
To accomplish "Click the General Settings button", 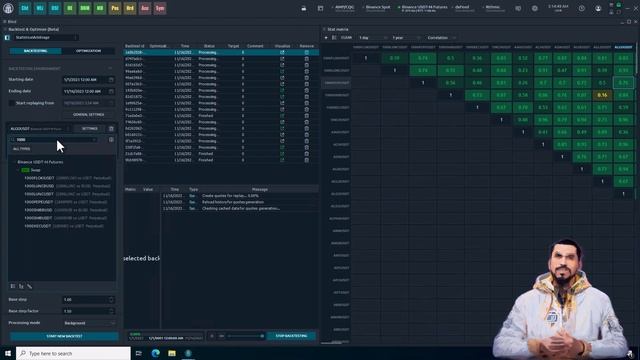I will [x=89, y=115].
